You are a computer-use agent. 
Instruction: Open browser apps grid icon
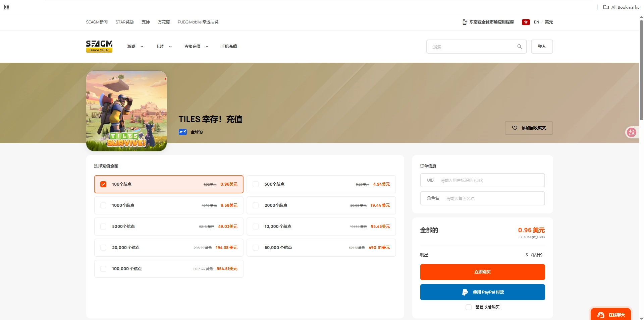7,7
